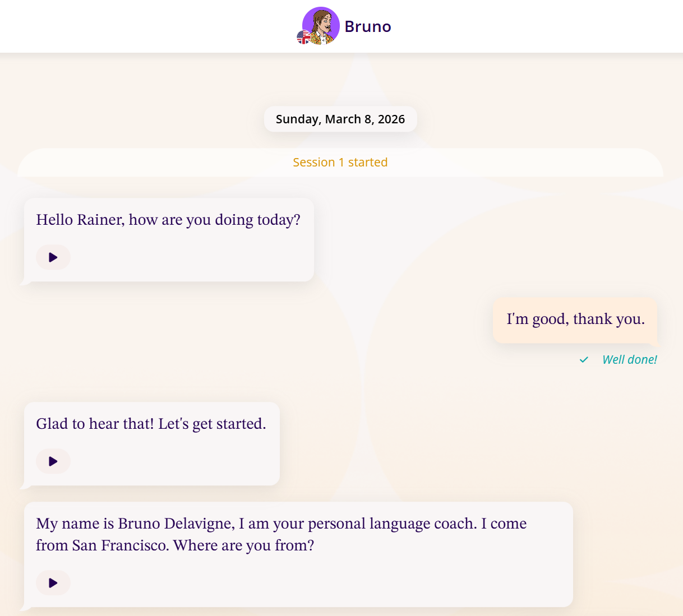Viewport: 683px width, 616px height.
Task: Play audio for Bruno Delavigne introduction message
Action: (53, 583)
